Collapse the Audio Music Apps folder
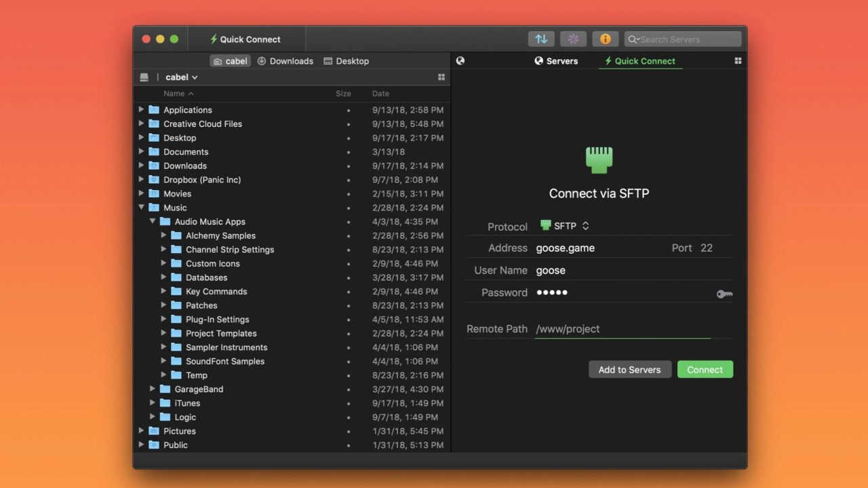 tap(153, 221)
